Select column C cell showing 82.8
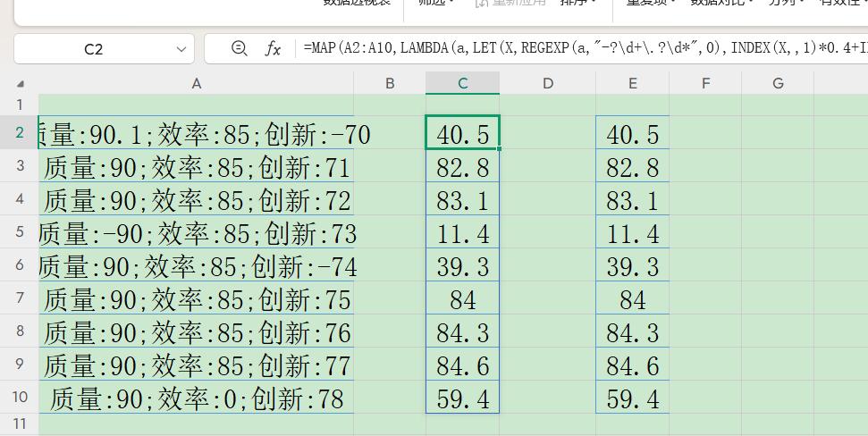 [463, 166]
